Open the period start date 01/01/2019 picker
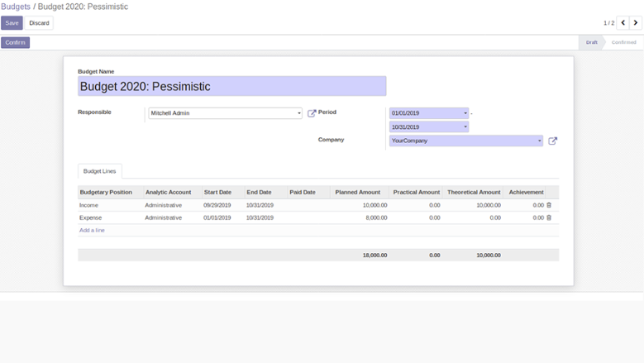The width and height of the screenshot is (644, 363). pyautogui.click(x=429, y=113)
